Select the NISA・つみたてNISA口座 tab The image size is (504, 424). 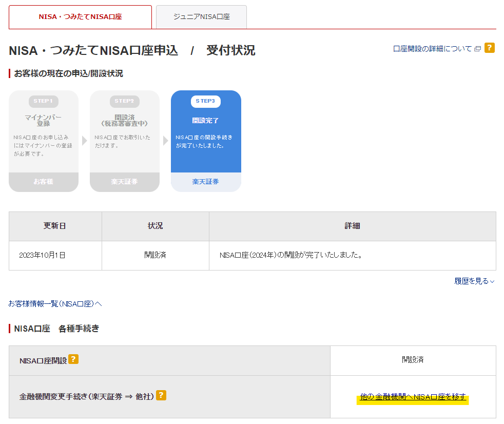81,17
